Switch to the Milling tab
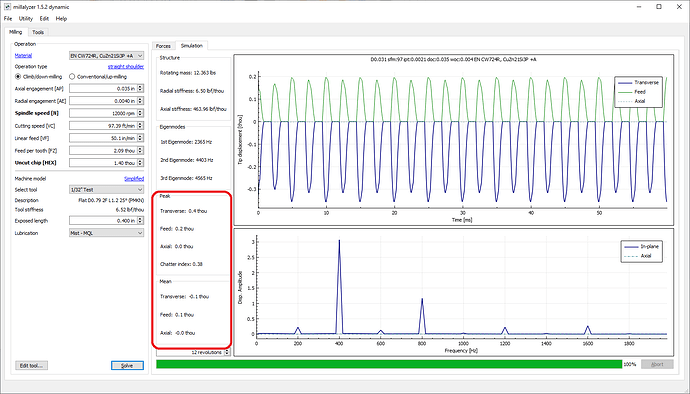690x394 pixels. click(x=16, y=32)
